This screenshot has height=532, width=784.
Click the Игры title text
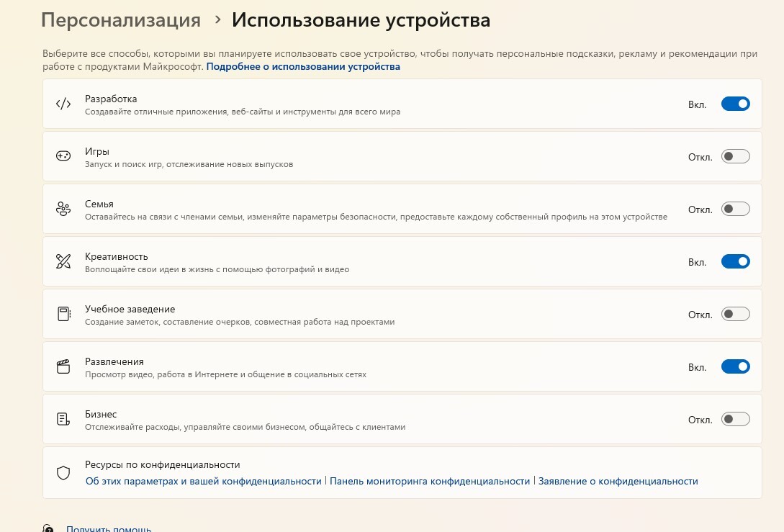point(97,151)
